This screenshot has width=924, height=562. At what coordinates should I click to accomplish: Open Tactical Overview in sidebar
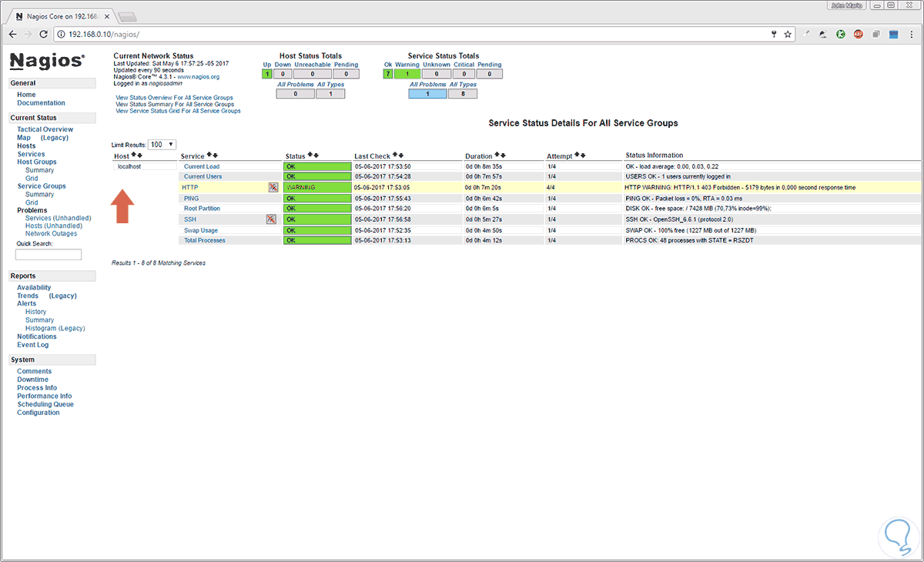click(x=45, y=129)
